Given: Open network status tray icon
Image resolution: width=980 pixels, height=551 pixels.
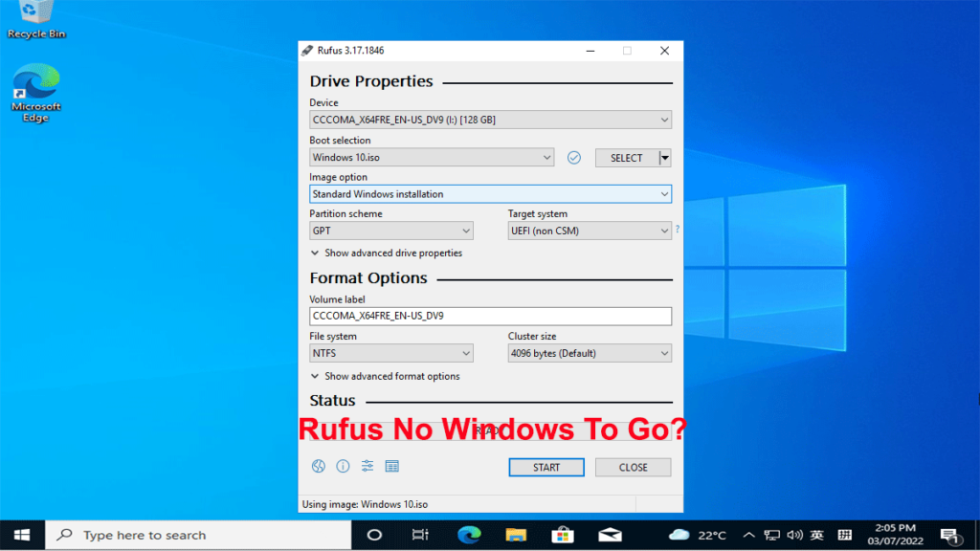Looking at the screenshot, I should [x=772, y=536].
